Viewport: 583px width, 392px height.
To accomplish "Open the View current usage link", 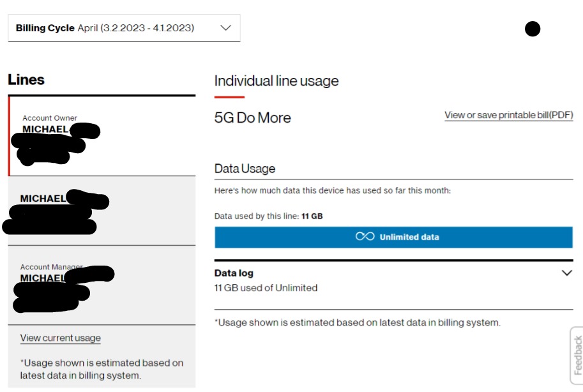I will click(61, 338).
